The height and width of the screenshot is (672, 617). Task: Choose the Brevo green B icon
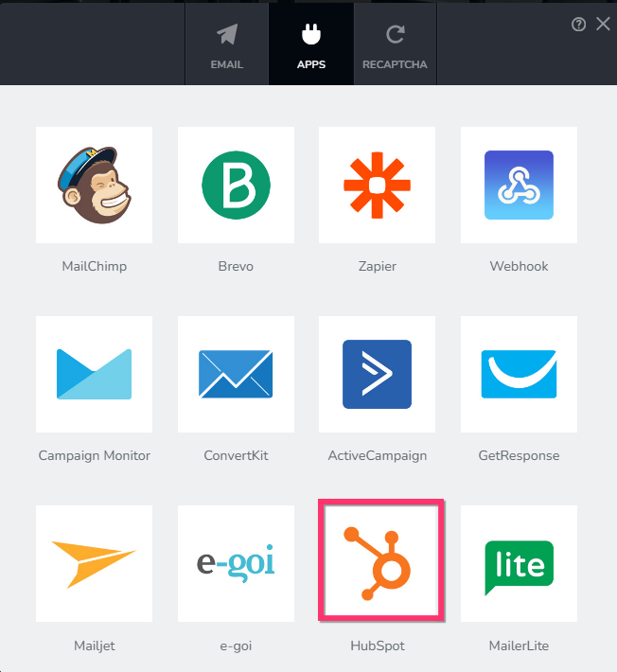click(236, 185)
